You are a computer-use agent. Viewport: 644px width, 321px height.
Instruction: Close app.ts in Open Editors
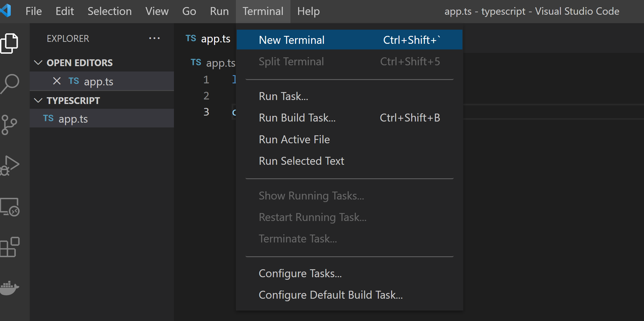[x=57, y=81]
